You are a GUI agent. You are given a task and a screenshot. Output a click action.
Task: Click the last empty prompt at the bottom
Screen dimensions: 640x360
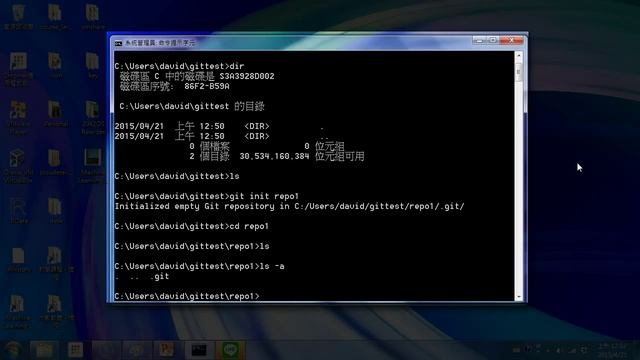(x=187, y=296)
